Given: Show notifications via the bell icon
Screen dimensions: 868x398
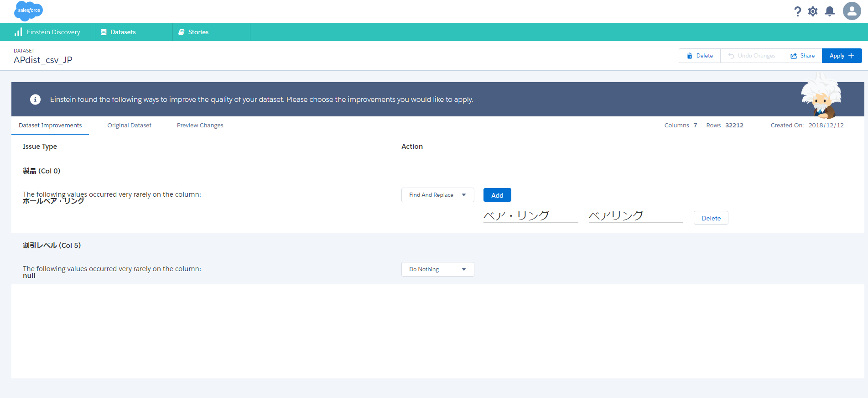Looking at the screenshot, I should point(830,11).
